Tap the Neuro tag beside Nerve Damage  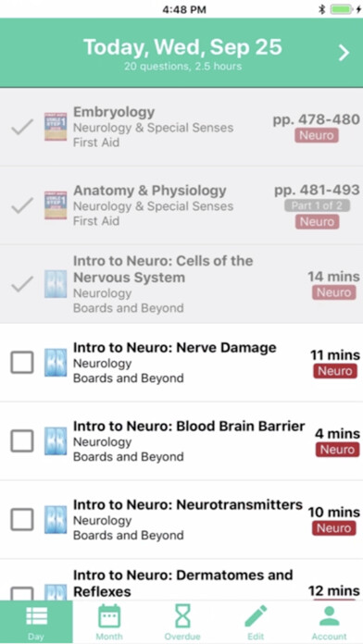(335, 371)
